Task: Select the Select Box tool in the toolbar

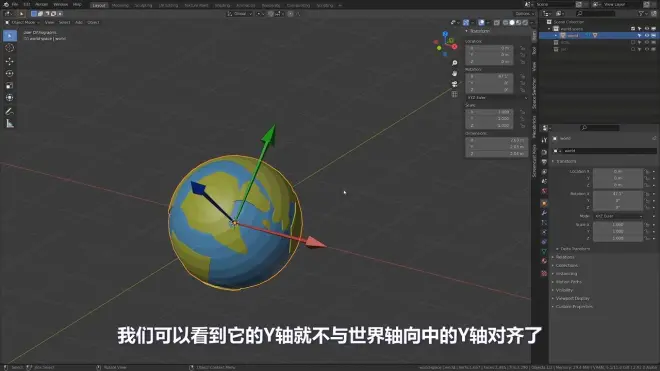Action: click(10, 36)
